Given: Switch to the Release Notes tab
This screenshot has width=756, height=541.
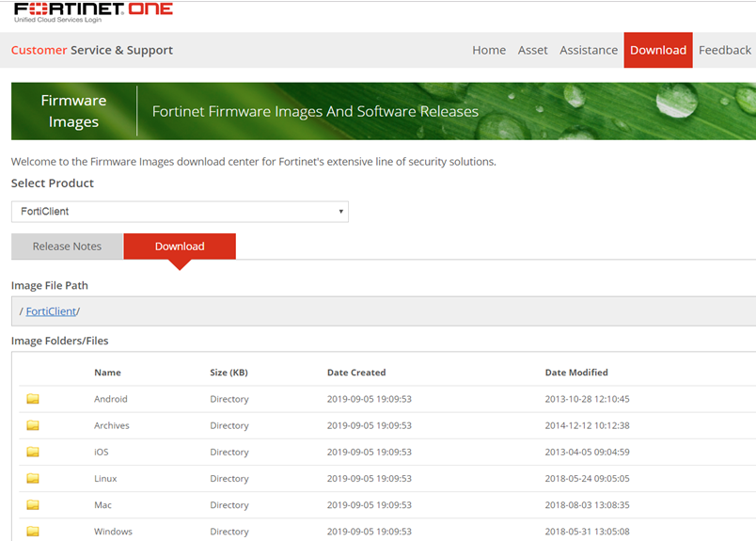Looking at the screenshot, I should point(67,247).
